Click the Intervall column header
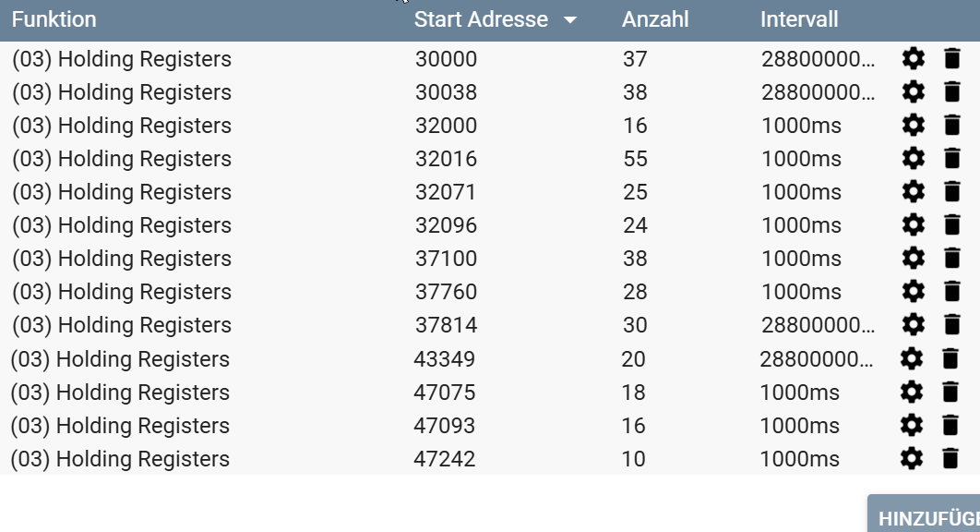This screenshot has width=980, height=532. 799,19
